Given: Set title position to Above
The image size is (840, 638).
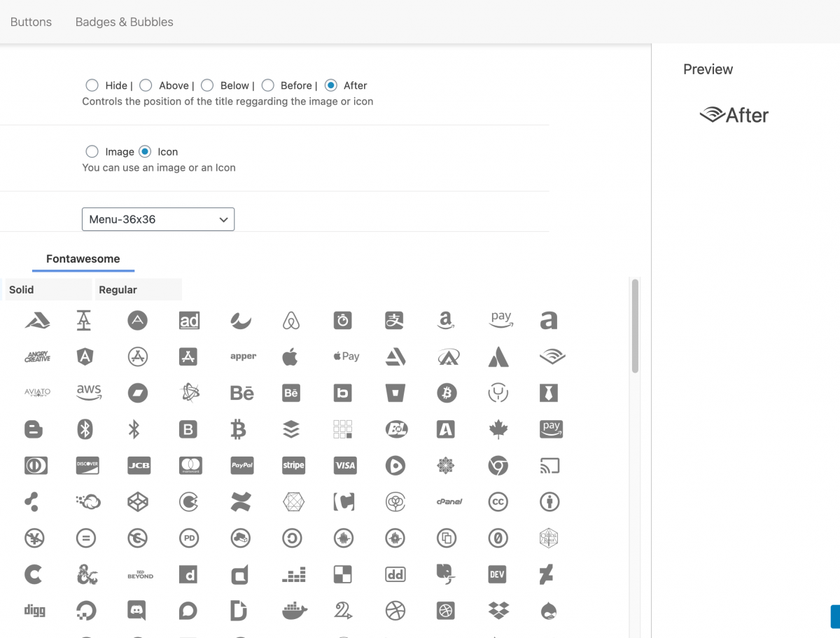Looking at the screenshot, I should [146, 85].
